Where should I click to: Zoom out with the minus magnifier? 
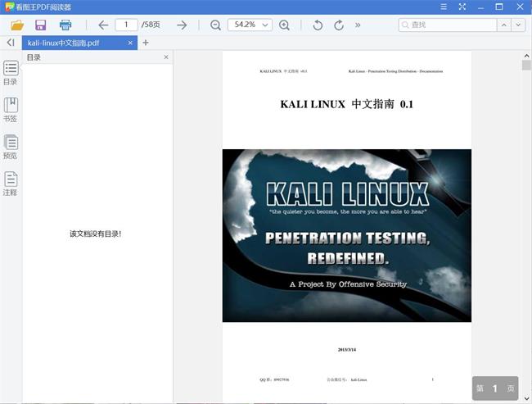tap(215, 25)
